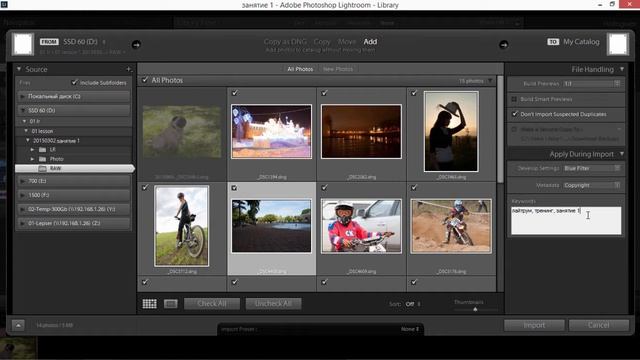Select Copy as DNG import mode

tap(285, 42)
